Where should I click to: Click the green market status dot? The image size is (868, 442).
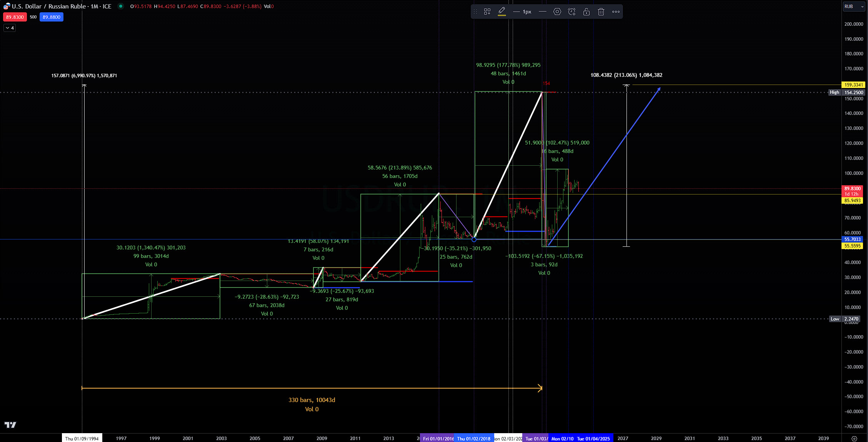(x=121, y=6)
